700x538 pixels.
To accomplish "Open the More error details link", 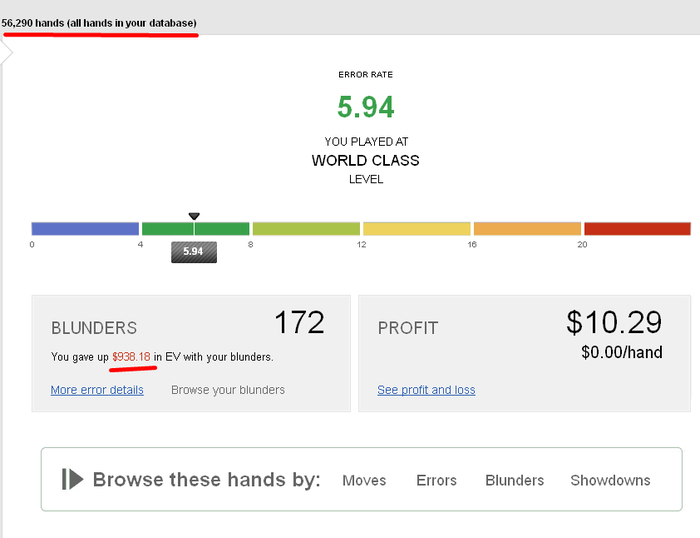I will click(97, 390).
